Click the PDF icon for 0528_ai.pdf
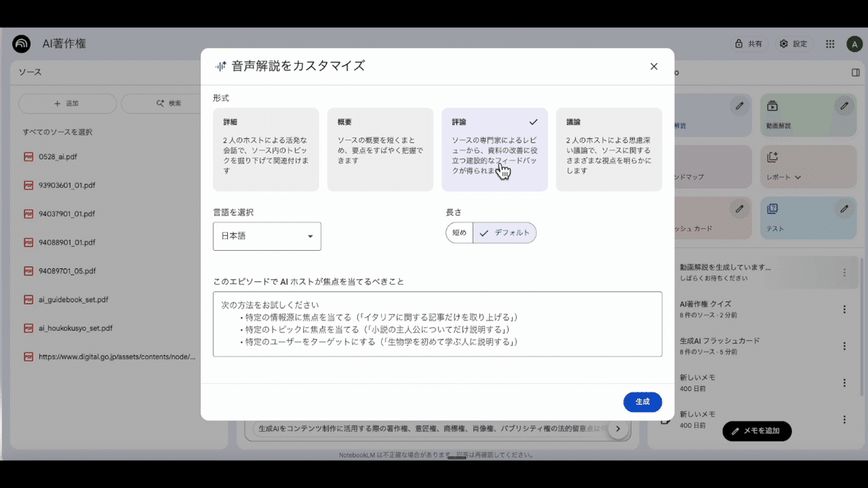The width and height of the screenshot is (868, 488). tap(29, 156)
